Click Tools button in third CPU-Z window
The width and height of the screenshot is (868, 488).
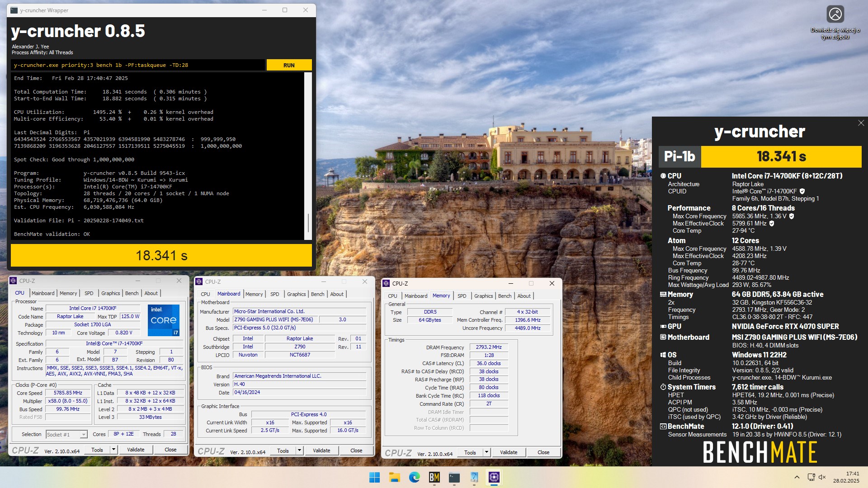click(470, 452)
